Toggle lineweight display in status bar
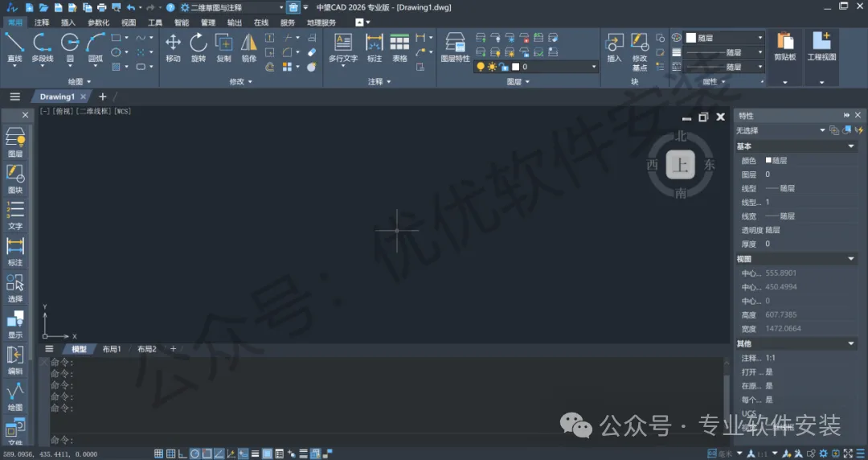 [x=256, y=454]
